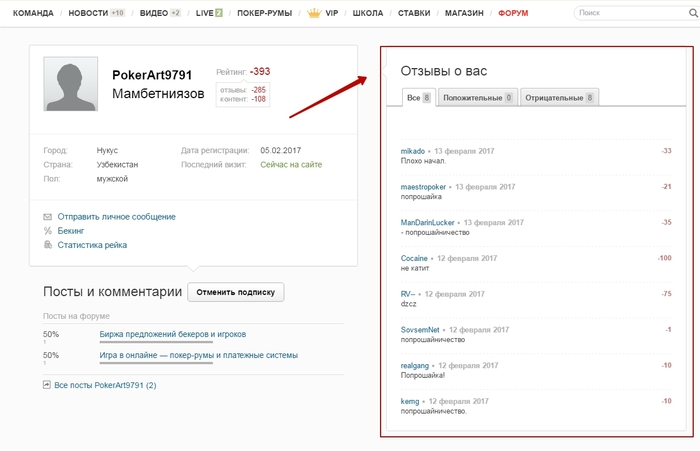Open reviewer ManDarinLucker's profile
Image resolution: width=700 pixels, height=451 pixels.
pyautogui.click(x=427, y=222)
